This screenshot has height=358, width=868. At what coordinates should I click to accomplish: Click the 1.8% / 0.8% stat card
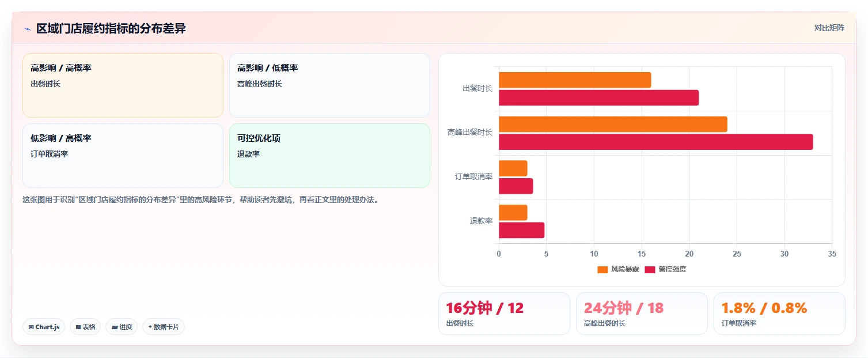779,314
